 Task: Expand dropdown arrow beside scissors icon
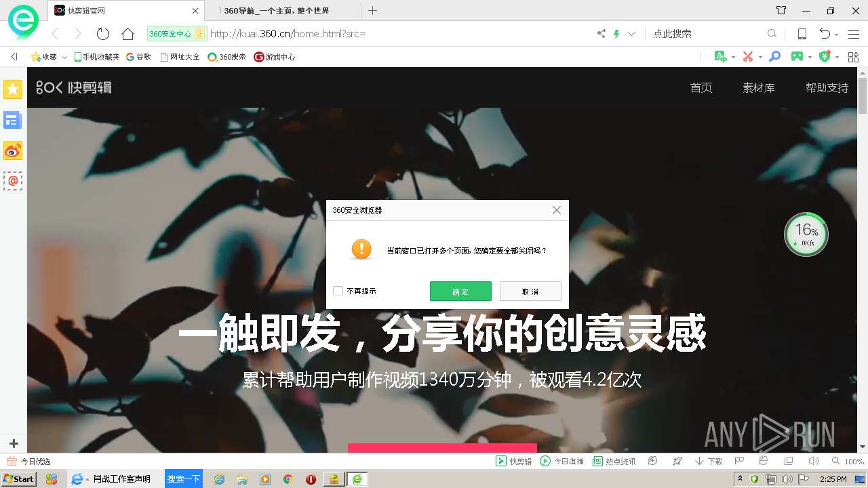759,57
